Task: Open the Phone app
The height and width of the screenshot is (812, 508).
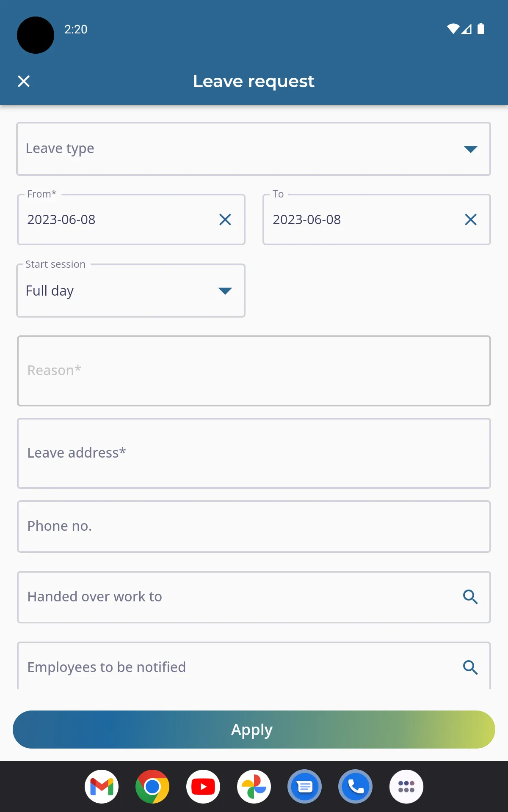Action: pyautogui.click(x=356, y=787)
